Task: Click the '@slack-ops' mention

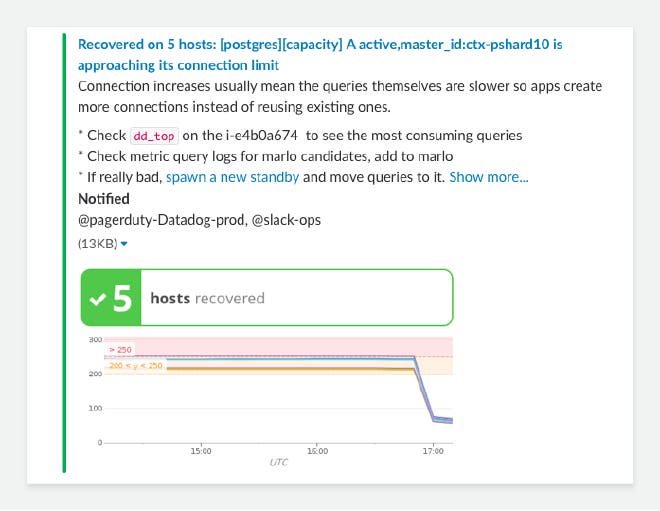Action: click(x=286, y=220)
